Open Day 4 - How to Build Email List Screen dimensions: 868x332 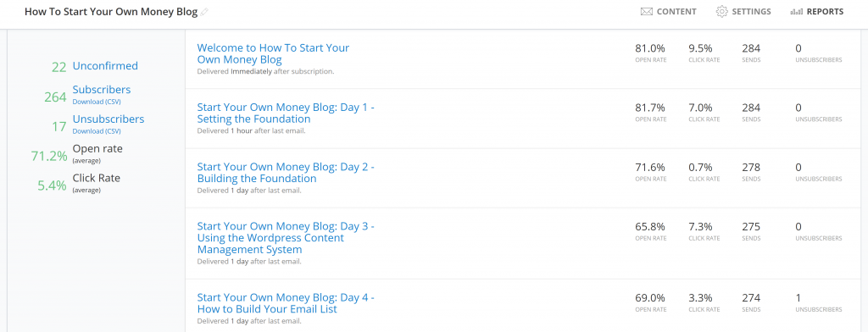[286, 303]
